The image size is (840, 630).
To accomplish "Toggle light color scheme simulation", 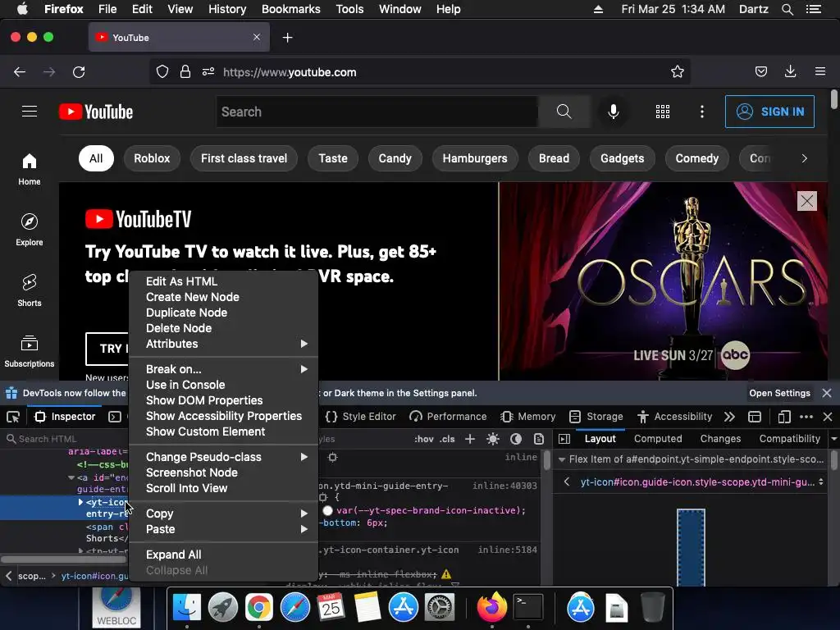I will pyautogui.click(x=493, y=440).
